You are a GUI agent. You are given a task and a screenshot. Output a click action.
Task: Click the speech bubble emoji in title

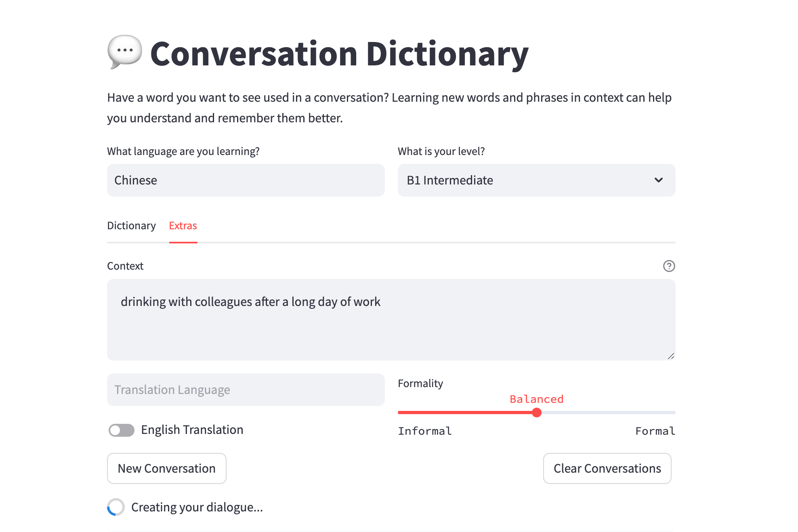click(125, 52)
